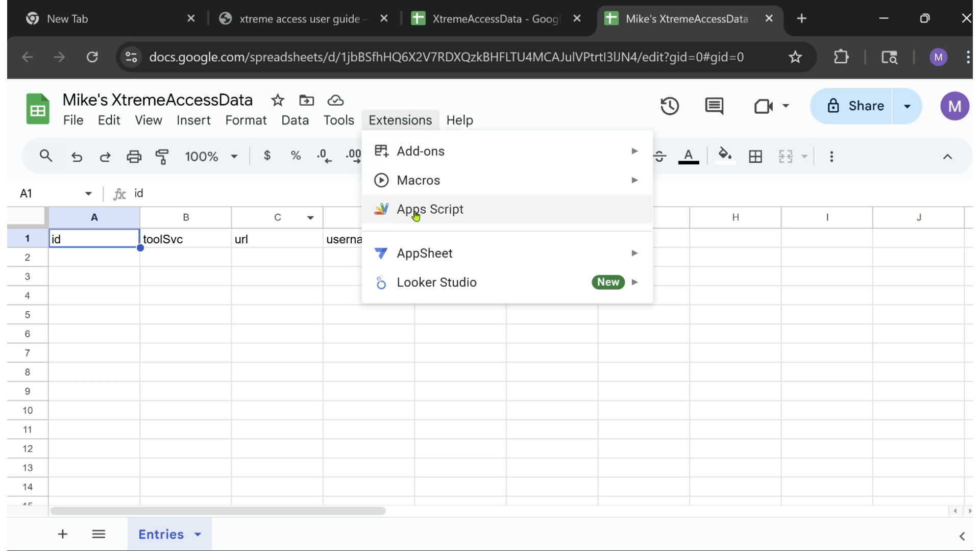Viewport: 980px width, 551px height.
Task: Open the browser Extensions puzzle icon
Action: point(841,57)
